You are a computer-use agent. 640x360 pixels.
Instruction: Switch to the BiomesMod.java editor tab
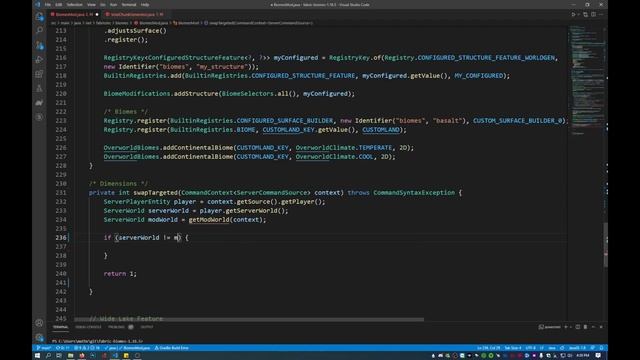pos(74,14)
